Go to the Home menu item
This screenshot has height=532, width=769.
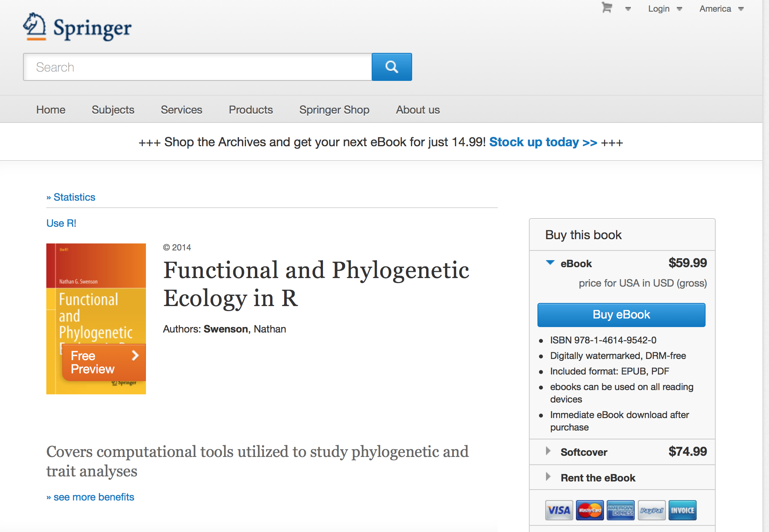pyautogui.click(x=51, y=110)
